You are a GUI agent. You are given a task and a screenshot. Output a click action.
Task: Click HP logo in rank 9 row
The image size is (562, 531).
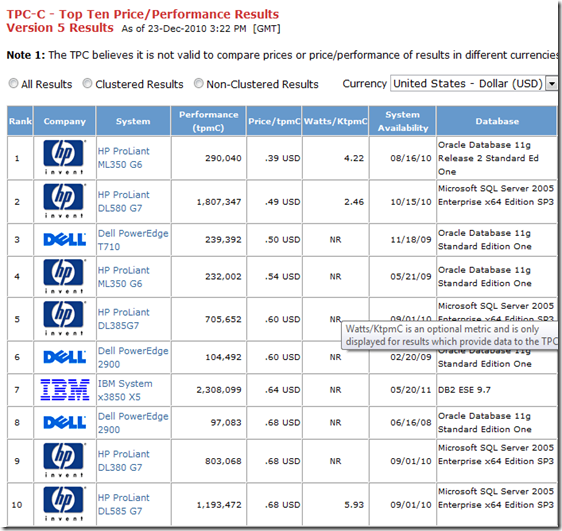[64, 460]
